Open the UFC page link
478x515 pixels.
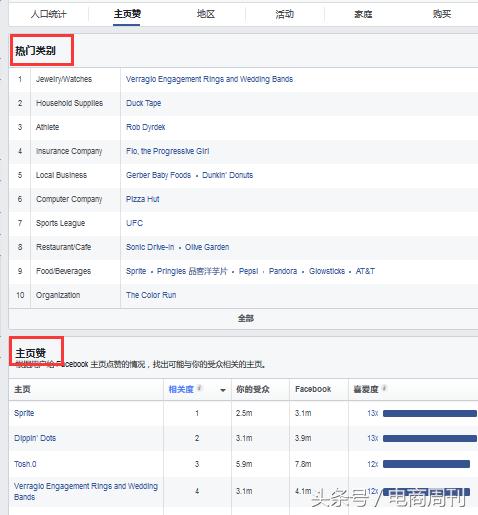tap(134, 223)
